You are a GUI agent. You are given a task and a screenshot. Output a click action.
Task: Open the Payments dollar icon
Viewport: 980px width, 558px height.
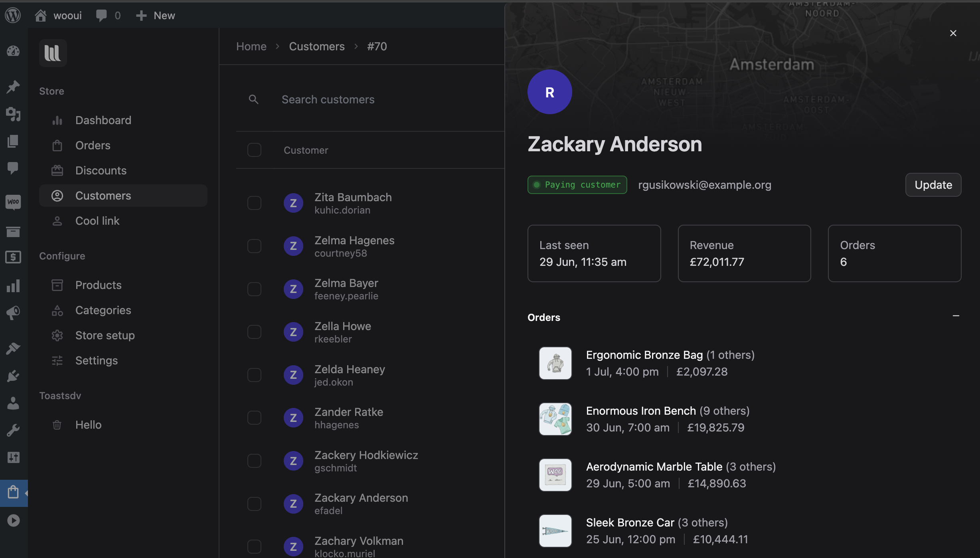point(13,257)
